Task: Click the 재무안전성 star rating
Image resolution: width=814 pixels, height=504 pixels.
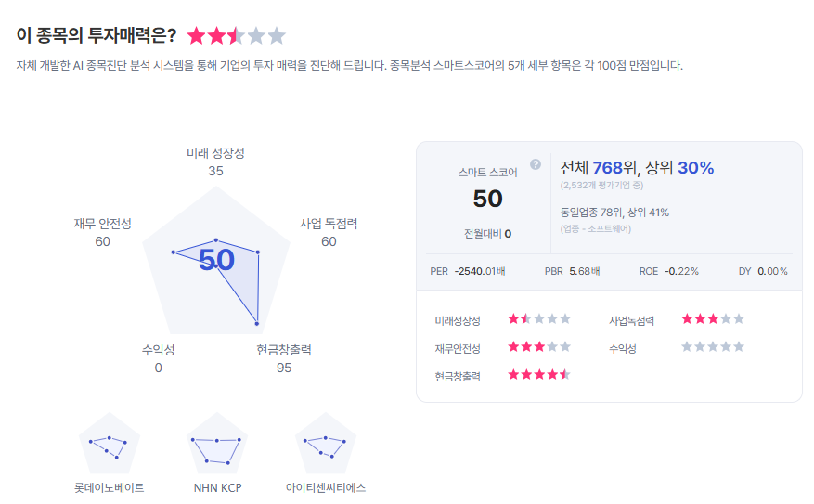Action: coord(539,347)
